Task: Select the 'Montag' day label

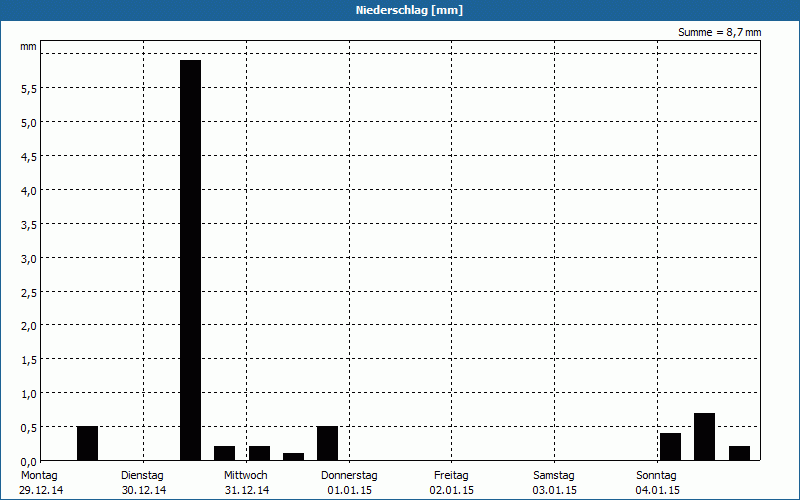Action: coord(39,476)
